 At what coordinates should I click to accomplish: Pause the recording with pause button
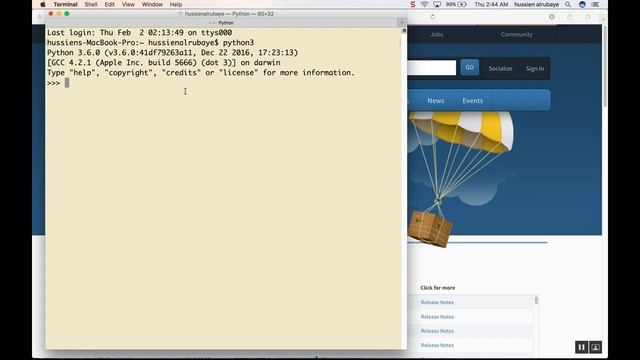pos(582,347)
